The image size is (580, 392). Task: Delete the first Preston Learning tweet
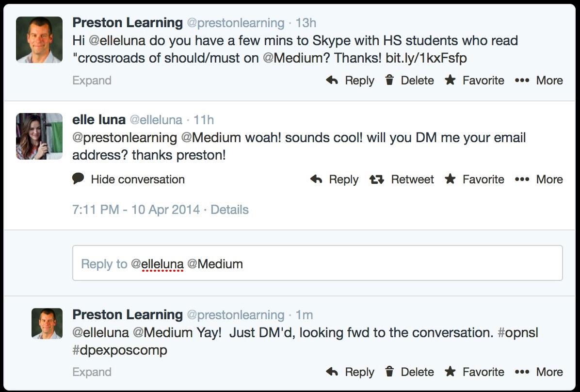409,81
